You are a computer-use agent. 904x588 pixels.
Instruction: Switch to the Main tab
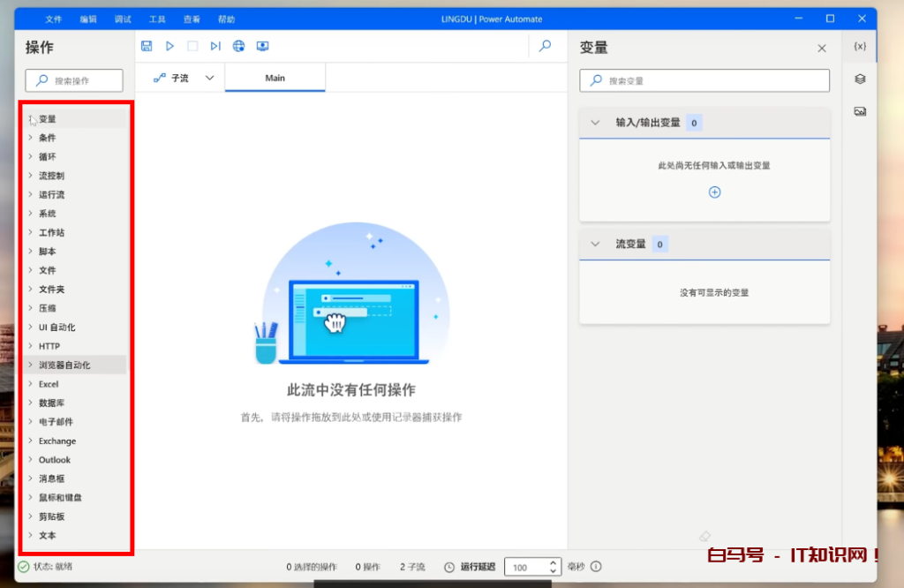click(275, 78)
